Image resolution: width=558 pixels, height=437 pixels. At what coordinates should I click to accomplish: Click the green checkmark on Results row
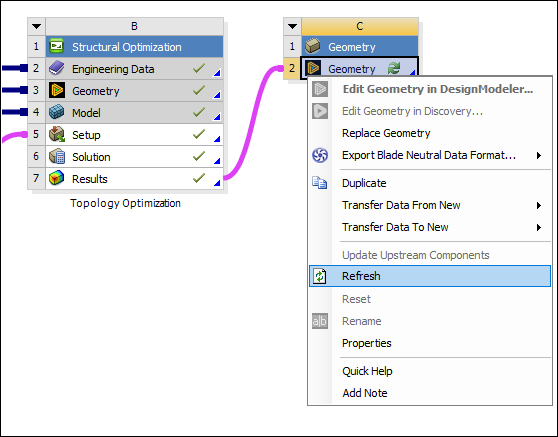click(199, 178)
